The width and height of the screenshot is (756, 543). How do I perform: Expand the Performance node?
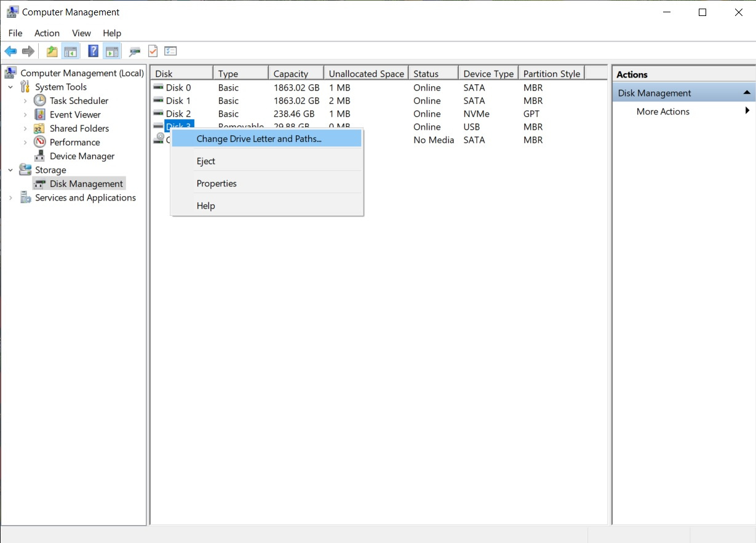pyautogui.click(x=25, y=142)
